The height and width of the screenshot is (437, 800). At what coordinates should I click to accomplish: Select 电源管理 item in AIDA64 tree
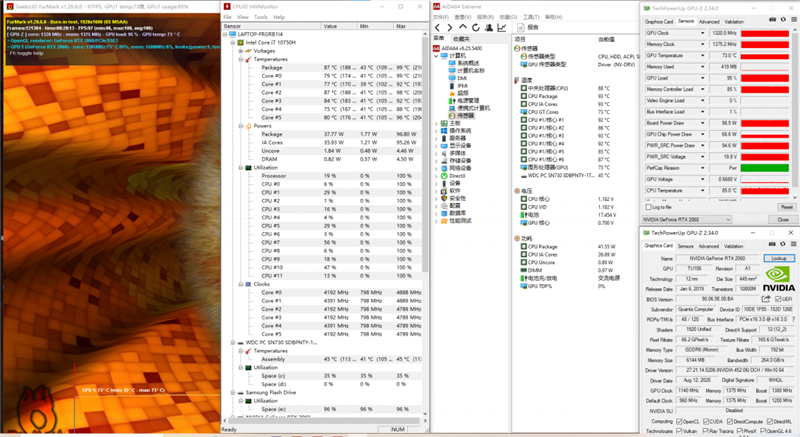463,100
